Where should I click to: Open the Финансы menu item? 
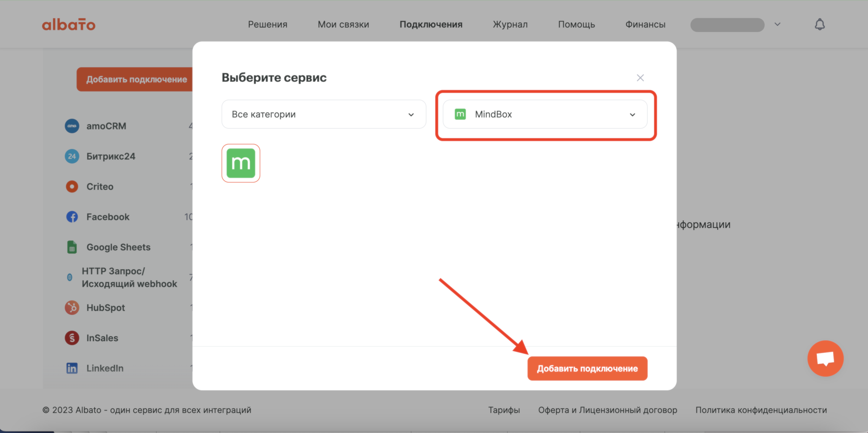[x=645, y=25]
